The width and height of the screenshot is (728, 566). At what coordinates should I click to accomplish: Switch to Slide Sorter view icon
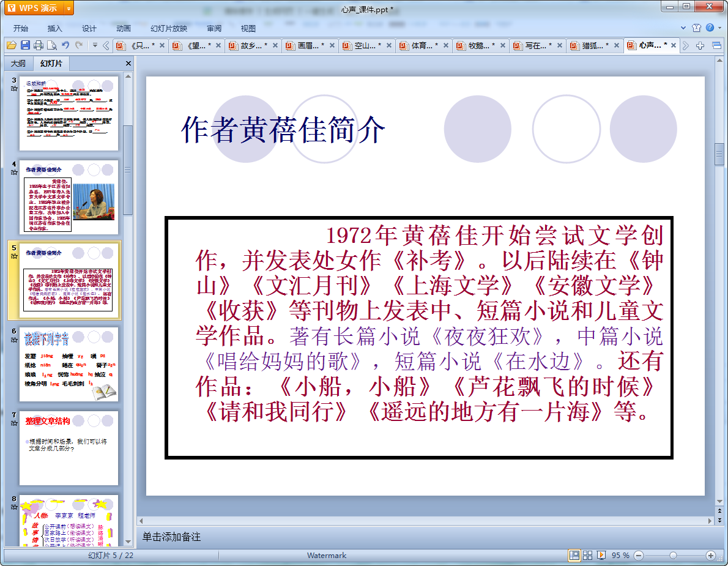588,556
